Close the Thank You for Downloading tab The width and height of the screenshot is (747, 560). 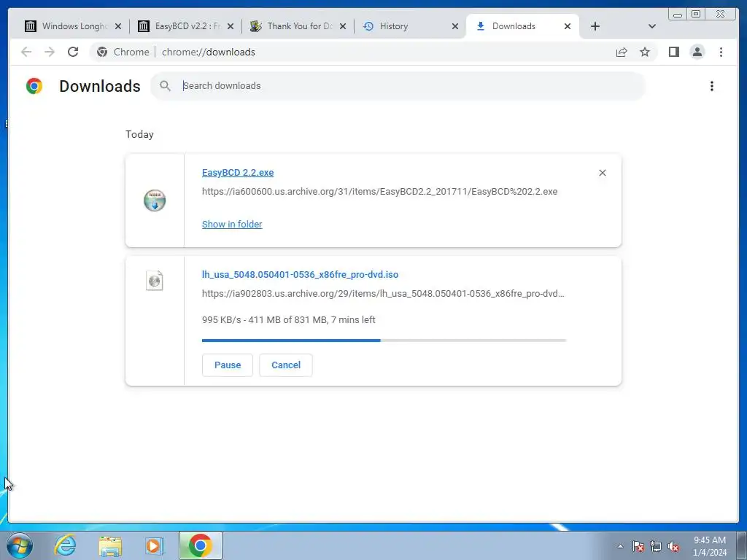(x=343, y=26)
